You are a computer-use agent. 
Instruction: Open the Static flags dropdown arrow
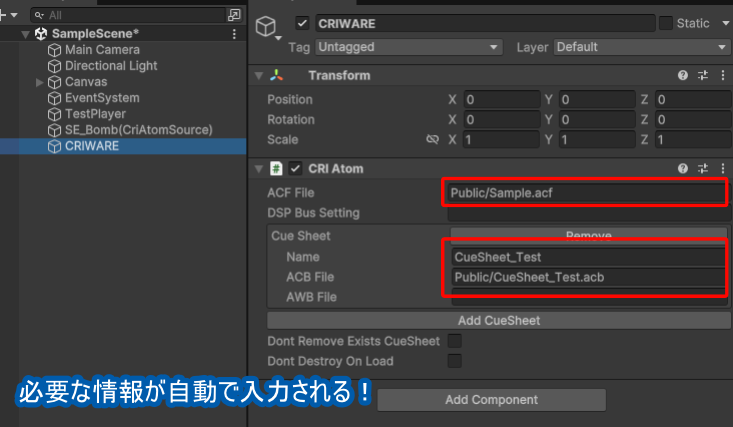pos(726,23)
